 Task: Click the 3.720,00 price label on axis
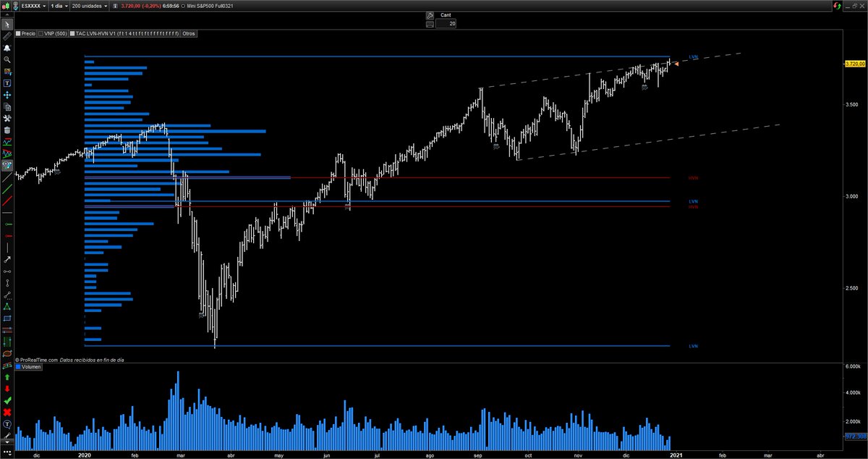coord(856,64)
